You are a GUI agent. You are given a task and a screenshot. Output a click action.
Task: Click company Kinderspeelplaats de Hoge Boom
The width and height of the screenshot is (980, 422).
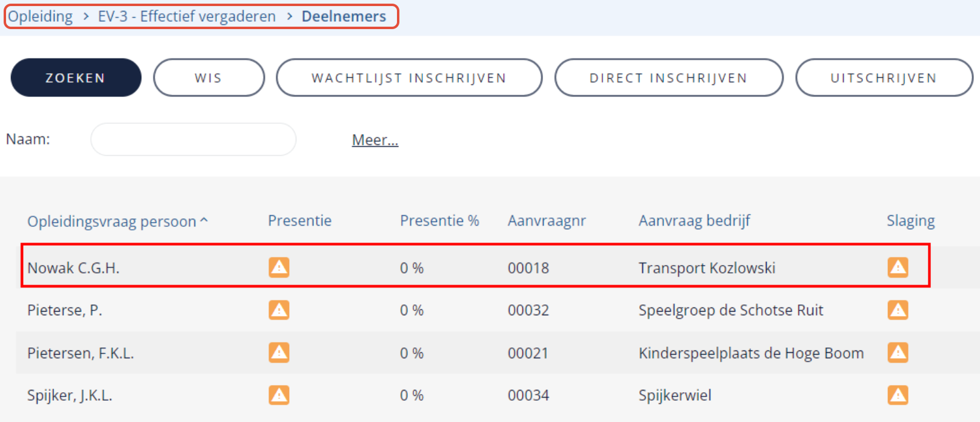[752, 353]
